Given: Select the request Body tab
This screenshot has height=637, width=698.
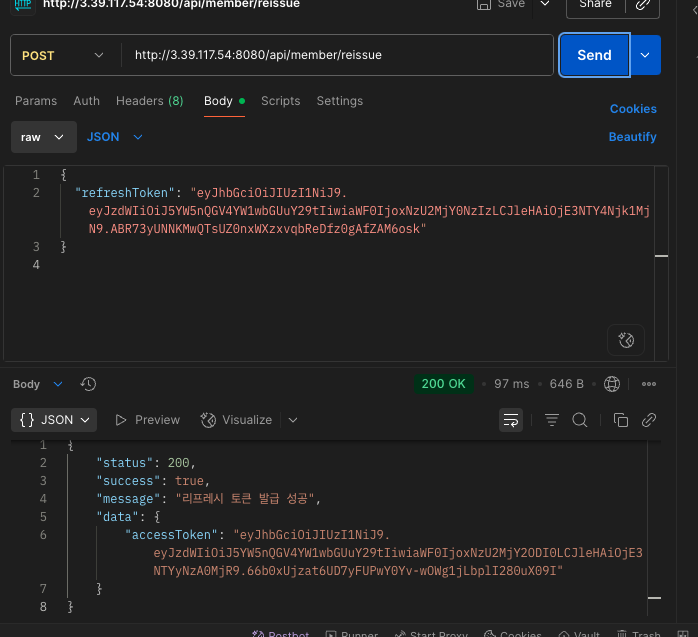Looking at the screenshot, I should 224,101.
